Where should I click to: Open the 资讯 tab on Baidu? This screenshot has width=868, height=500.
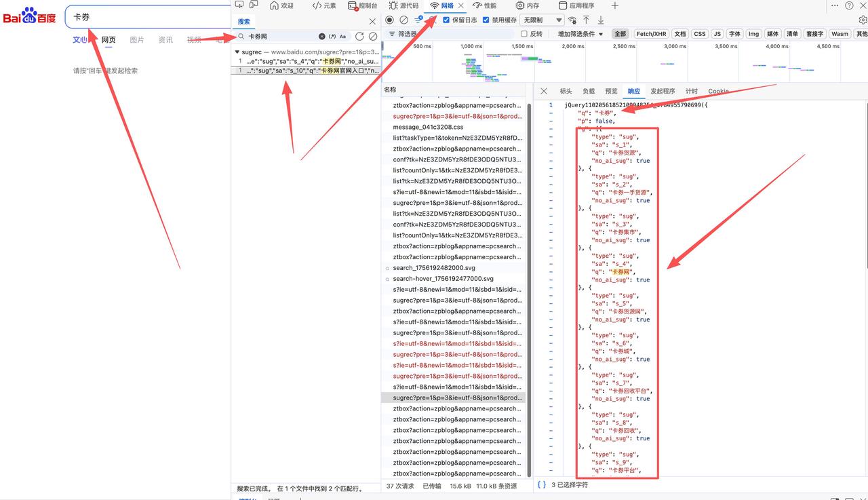(x=165, y=40)
